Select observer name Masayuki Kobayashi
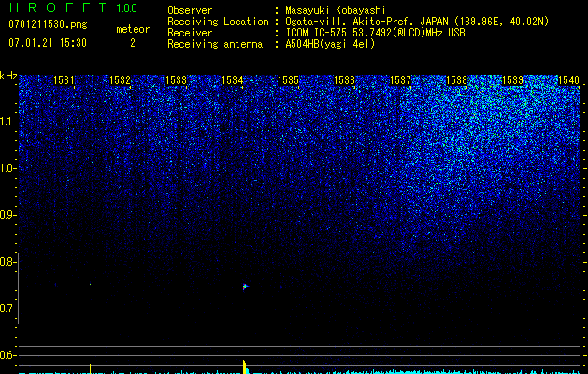588x374 pixels. [336, 10]
